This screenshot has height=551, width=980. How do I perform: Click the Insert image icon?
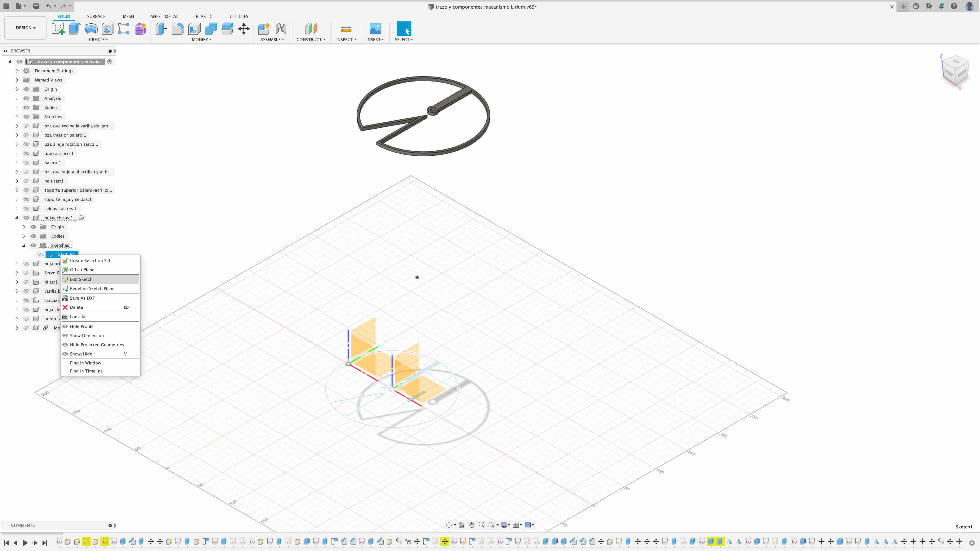coord(375,29)
